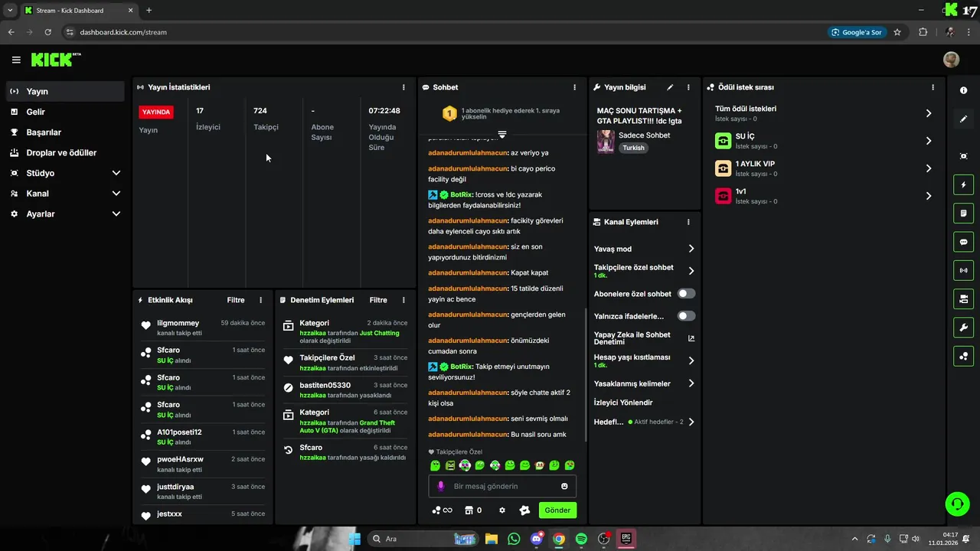The width and height of the screenshot is (980, 551).
Task: Go to Droplar ve ödüller in sidebar
Action: point(65,152)
